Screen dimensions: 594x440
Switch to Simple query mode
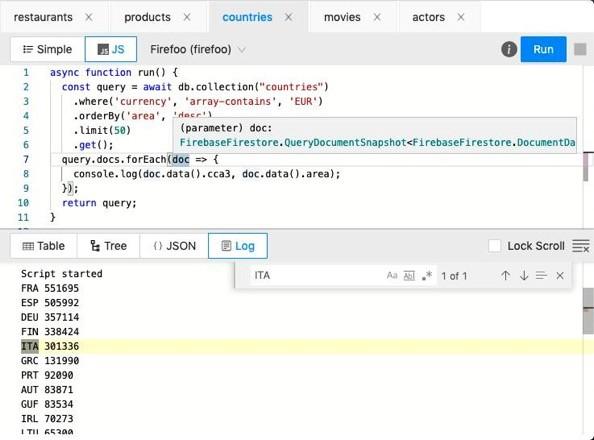pyautogui.click(x=48, y=49)
